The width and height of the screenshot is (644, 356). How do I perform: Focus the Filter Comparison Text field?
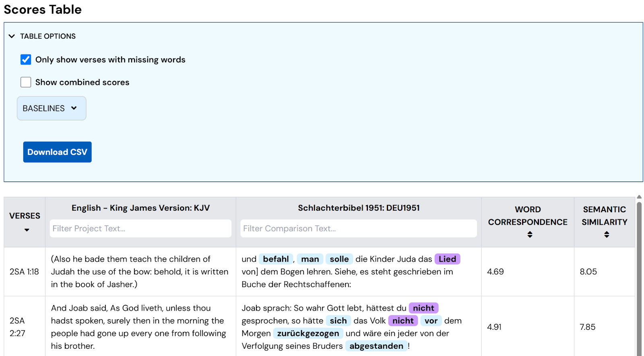click(x=359, y=228)
